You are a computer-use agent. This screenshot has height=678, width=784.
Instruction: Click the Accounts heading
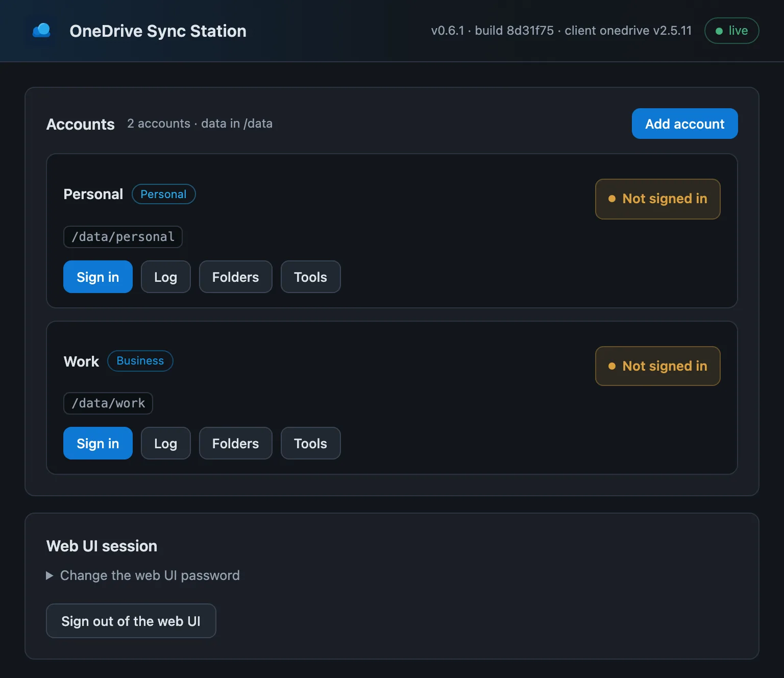[81, 124]
